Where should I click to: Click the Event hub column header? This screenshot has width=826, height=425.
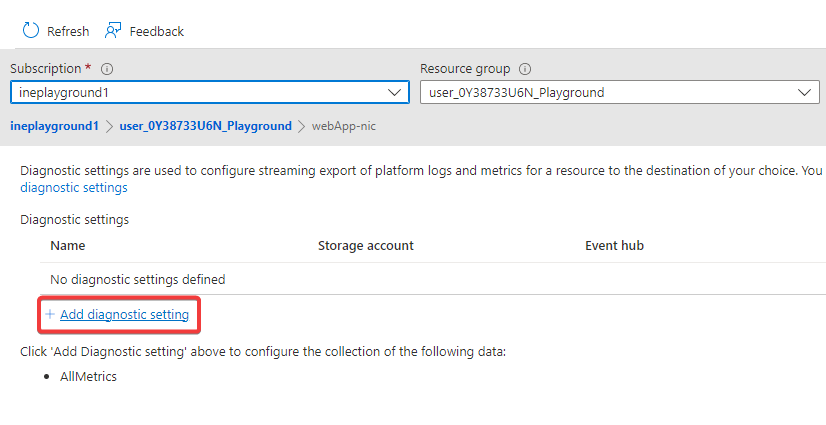point(614,245)
